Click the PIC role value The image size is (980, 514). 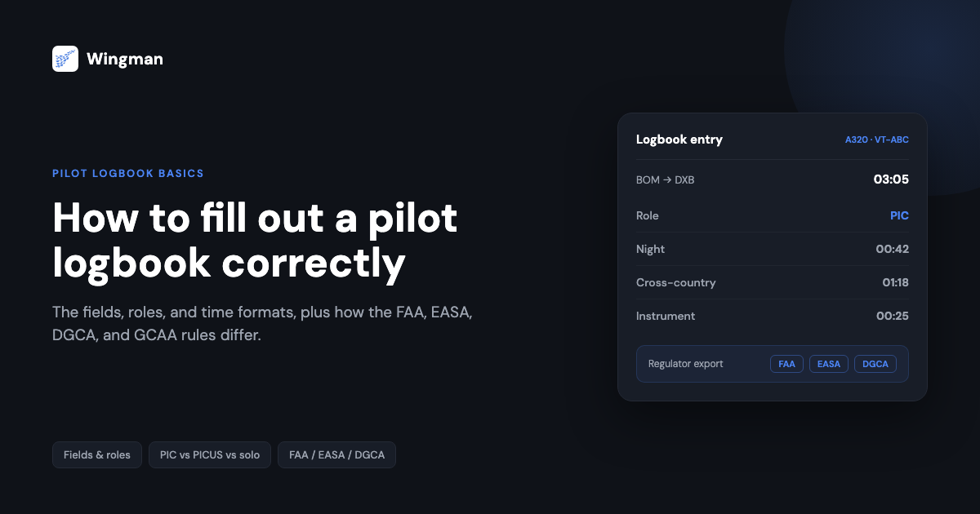(x=899, y=216)
